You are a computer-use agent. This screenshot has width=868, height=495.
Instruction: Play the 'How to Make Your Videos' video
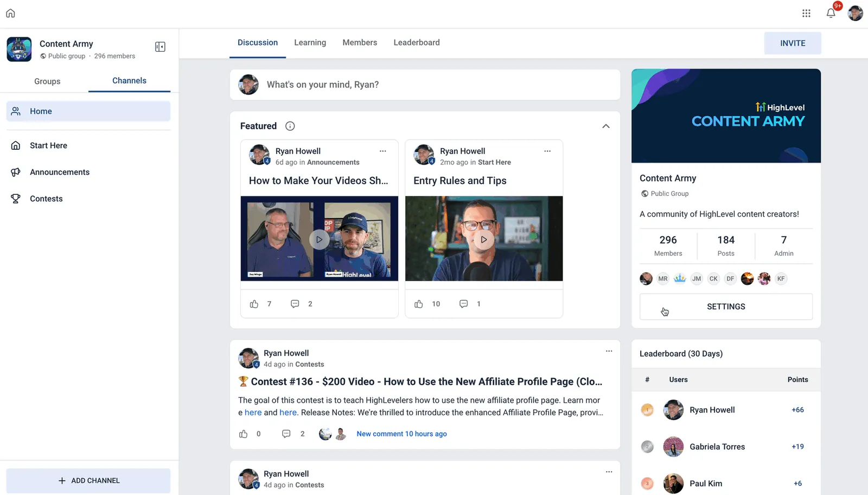(320, 239)
